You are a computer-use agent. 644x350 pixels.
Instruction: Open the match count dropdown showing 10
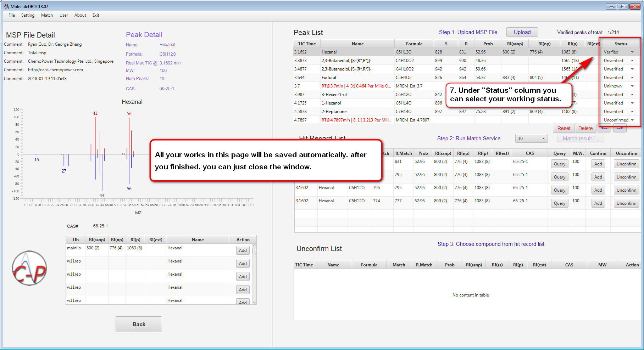[531, 139]
